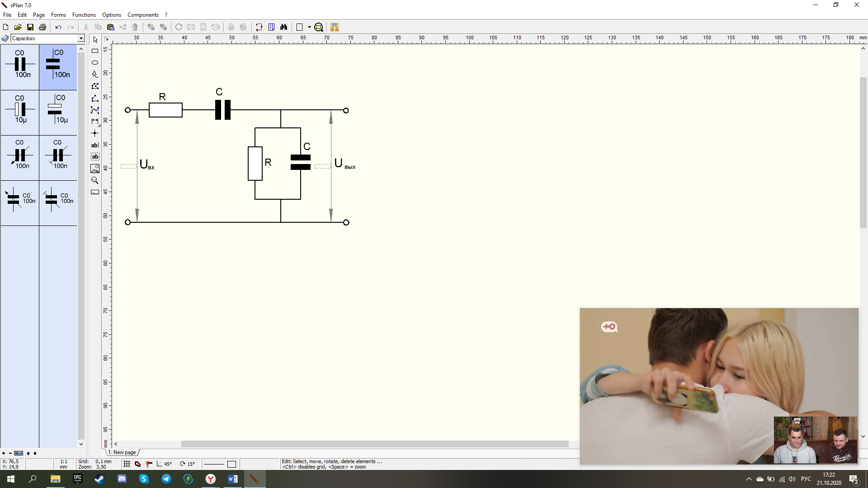Open the grid options dropdown arrow

(x=309, y=27)
